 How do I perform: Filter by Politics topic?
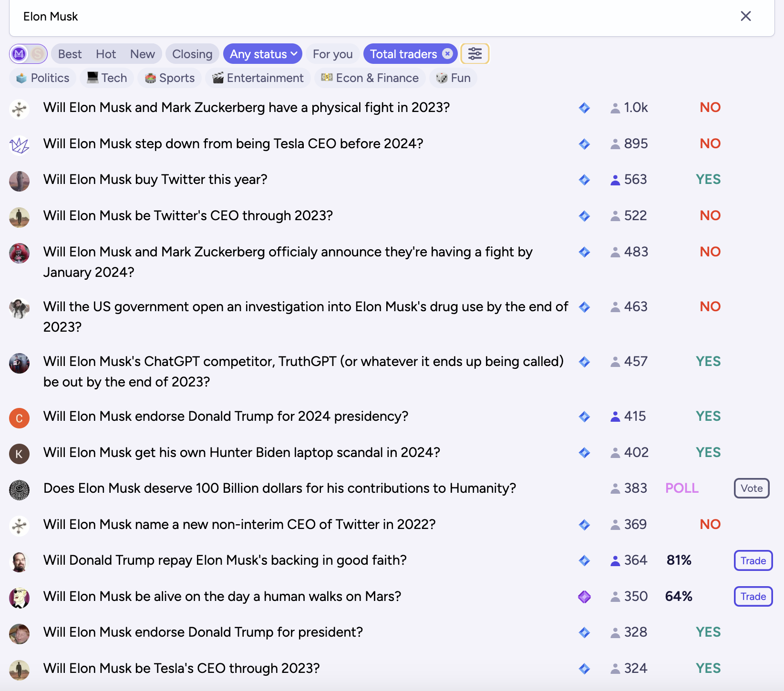42,78
